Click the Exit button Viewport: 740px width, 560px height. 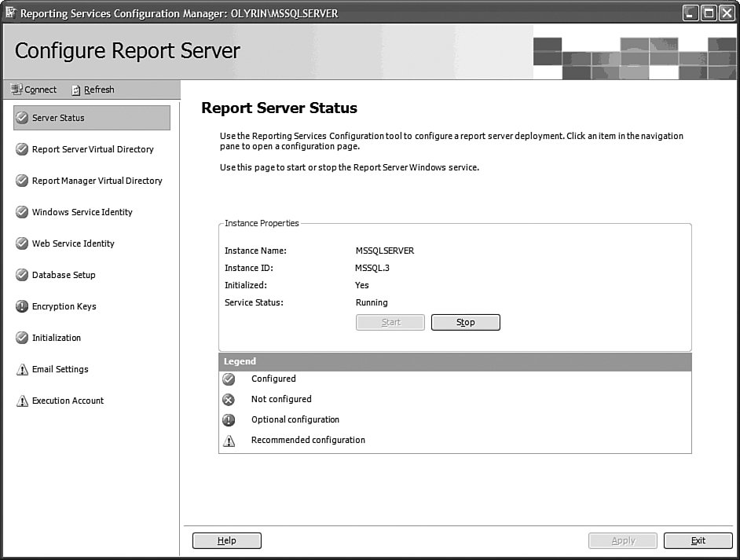pyautogui.click(x=698, y=540)
